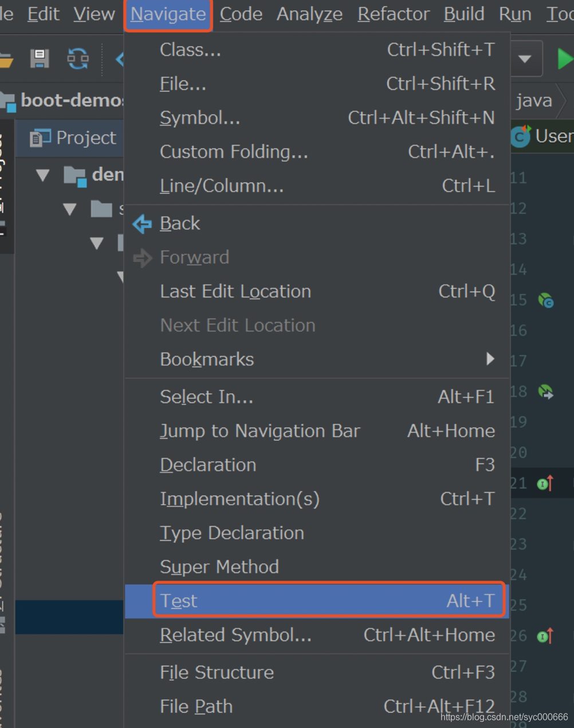Choose Symbol... menu entry
This screenshot has height=728, width=574.
[317, 118]
